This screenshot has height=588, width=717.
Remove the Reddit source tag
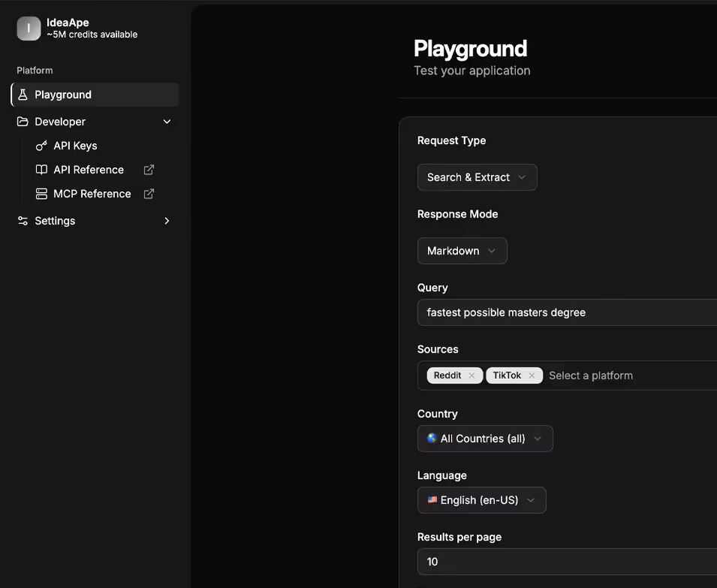tap(471, 375)
